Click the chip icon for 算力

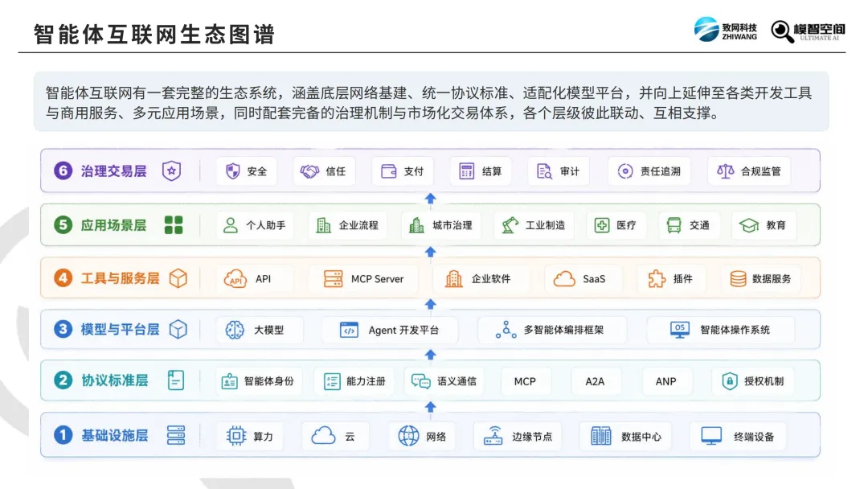click(236, 436)
